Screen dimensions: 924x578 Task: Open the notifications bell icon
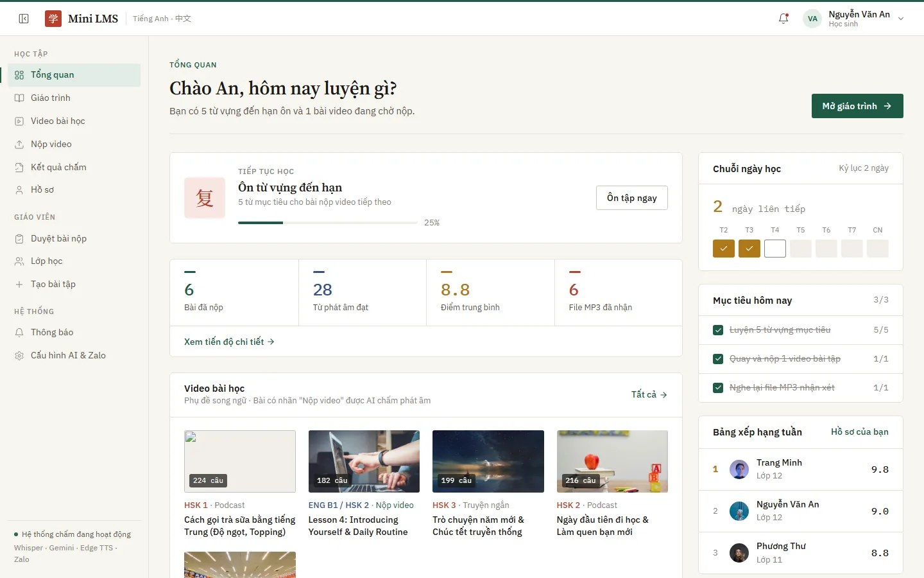pos(783,19)
